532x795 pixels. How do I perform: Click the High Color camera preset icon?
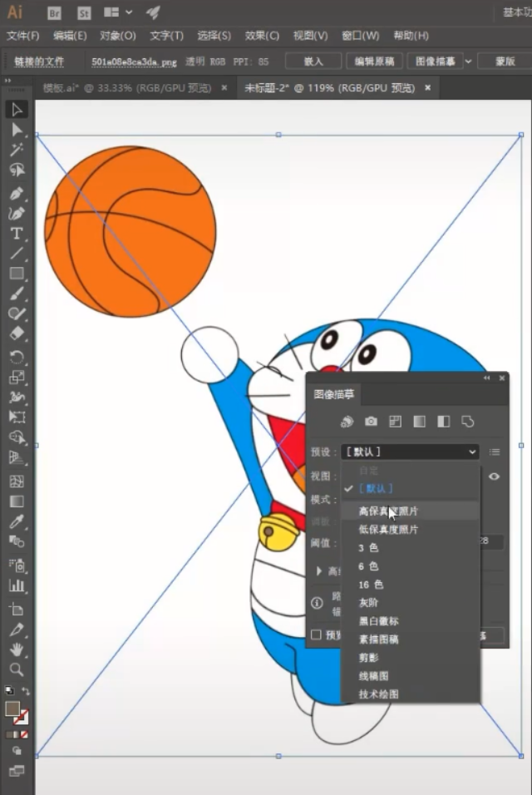click(371, 422)
